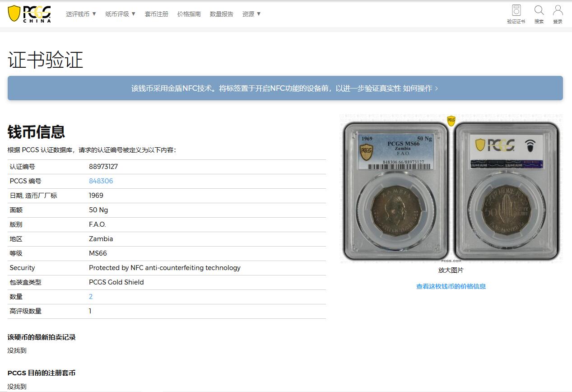The height and width of the screenshot is (392, 572).
Task: Select the PCGS Gold Shield holder text
Action: click(116, 282)
